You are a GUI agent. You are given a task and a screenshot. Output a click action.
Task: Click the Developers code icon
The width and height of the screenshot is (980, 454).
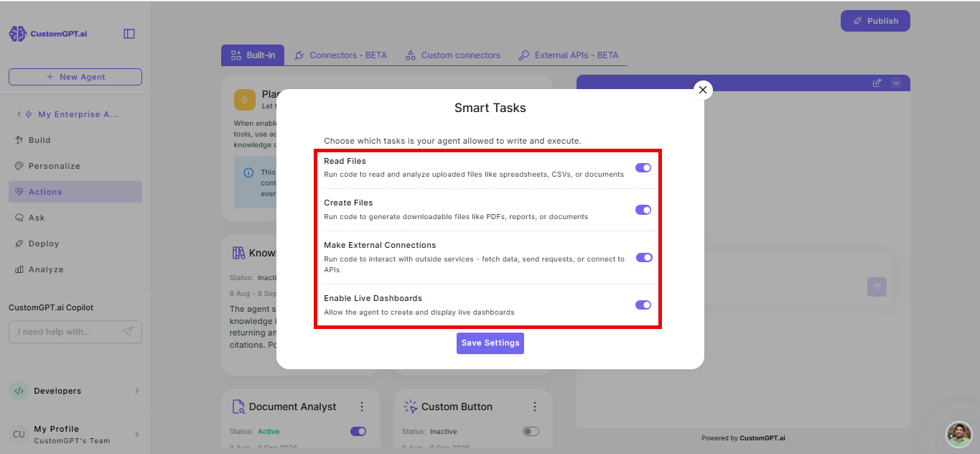19,391
